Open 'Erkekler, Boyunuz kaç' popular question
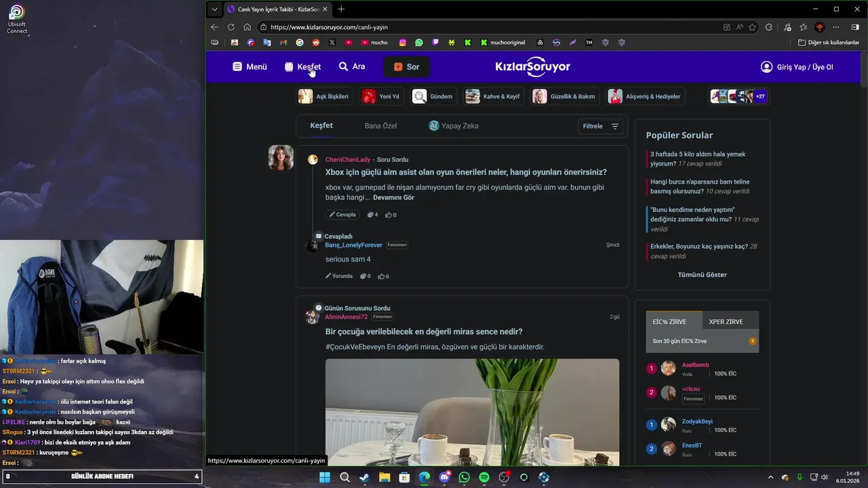Screen dimensions: 868x488 [703, 251]
